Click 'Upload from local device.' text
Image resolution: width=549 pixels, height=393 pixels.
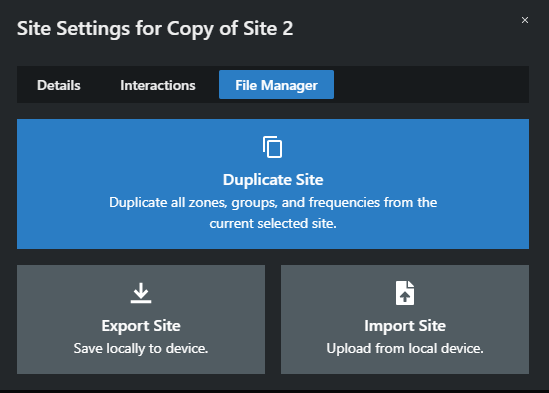(x=405, y=349)
